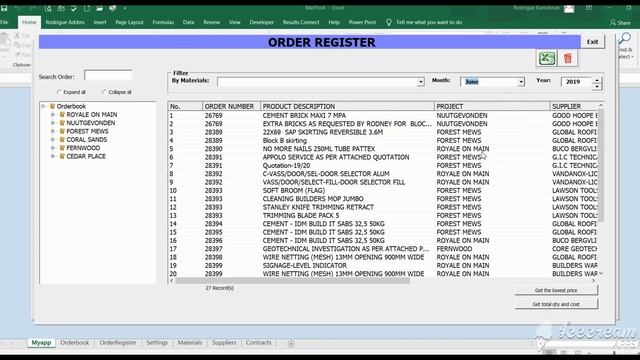640x360 pixels.
Task: Open the Materials sheet tab
Action: point(190,343)
